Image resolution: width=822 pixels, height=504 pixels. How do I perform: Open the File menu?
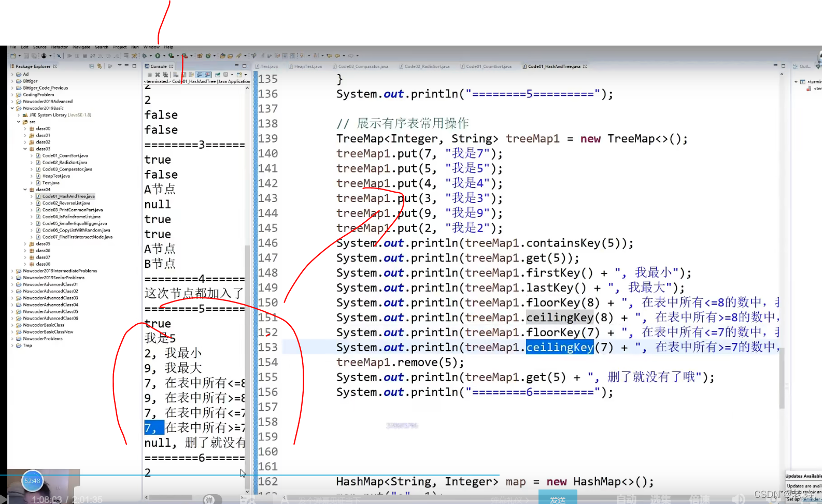pyautogui.click(x=12, y=47)
